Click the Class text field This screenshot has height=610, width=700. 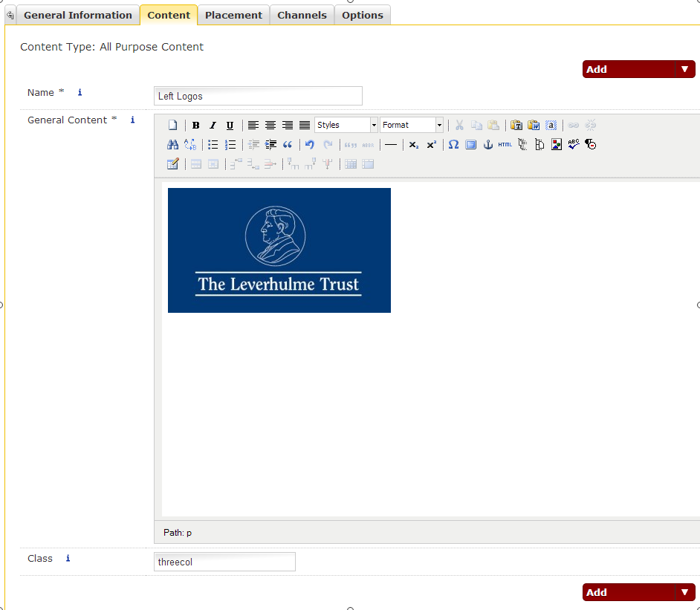pos(224,562)
